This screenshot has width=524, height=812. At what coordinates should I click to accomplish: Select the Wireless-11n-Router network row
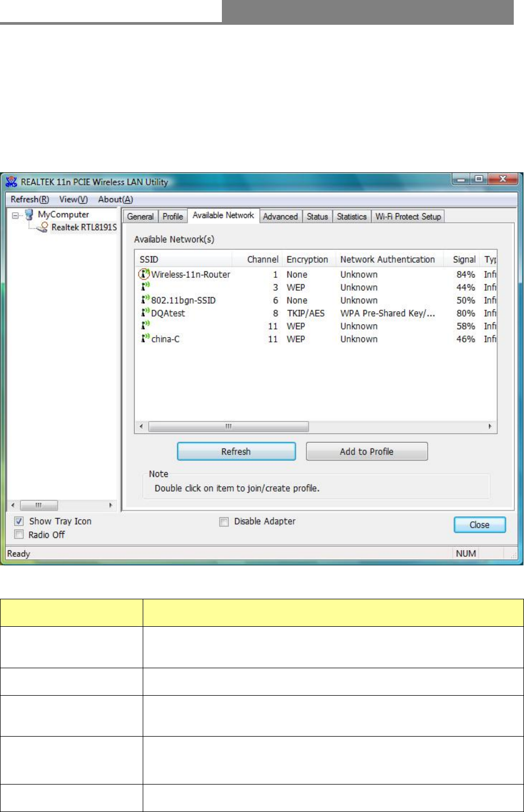[316, 274]
